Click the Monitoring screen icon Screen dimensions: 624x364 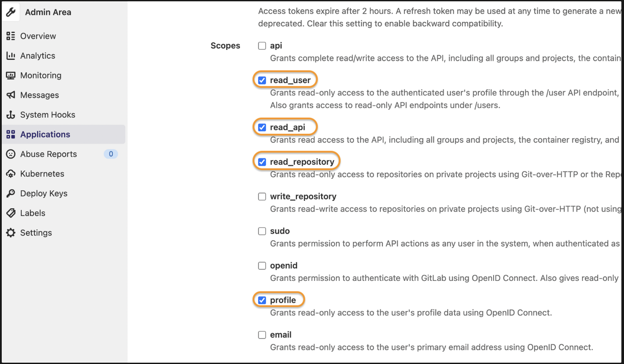(11, 75)
